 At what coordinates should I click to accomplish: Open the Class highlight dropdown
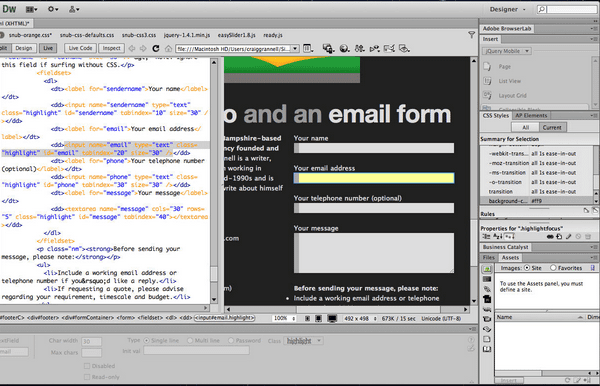coord(303,340)
